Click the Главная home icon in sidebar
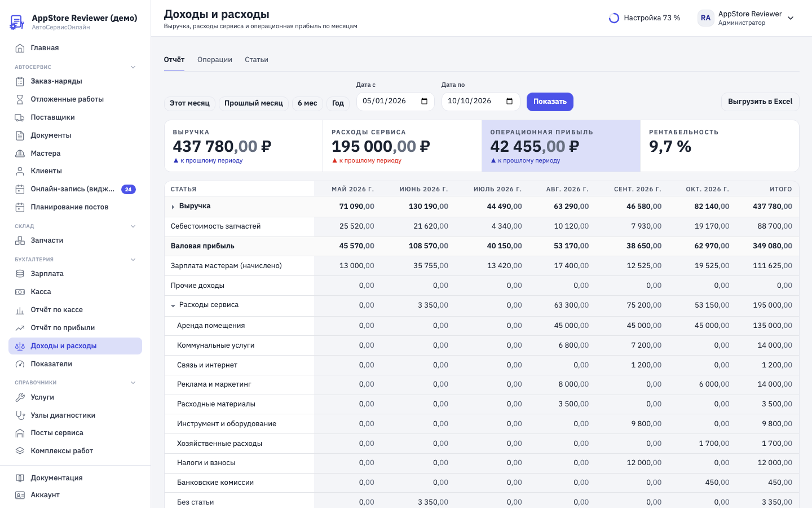 point(20,48)
